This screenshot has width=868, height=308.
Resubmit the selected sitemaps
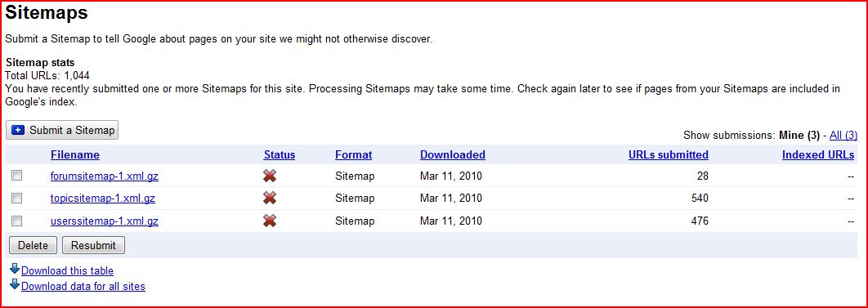click(93, 246)
